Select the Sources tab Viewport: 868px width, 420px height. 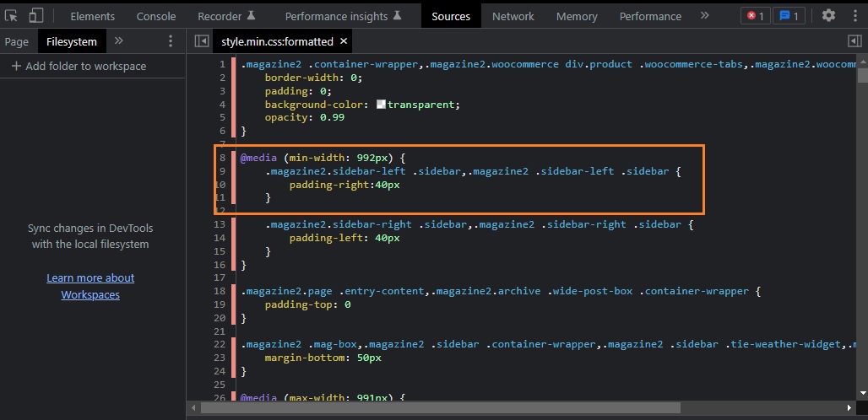pyautogui.click(x=451, y=17)
